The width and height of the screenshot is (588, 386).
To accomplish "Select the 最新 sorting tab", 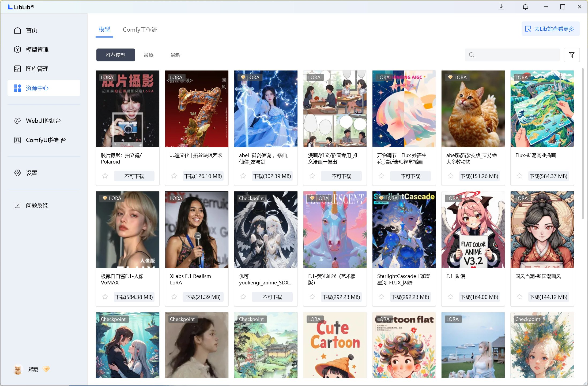I will click(175, 55).
